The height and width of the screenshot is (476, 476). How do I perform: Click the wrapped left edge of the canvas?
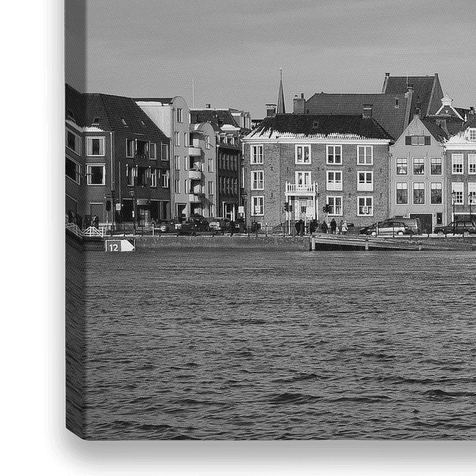75,306
